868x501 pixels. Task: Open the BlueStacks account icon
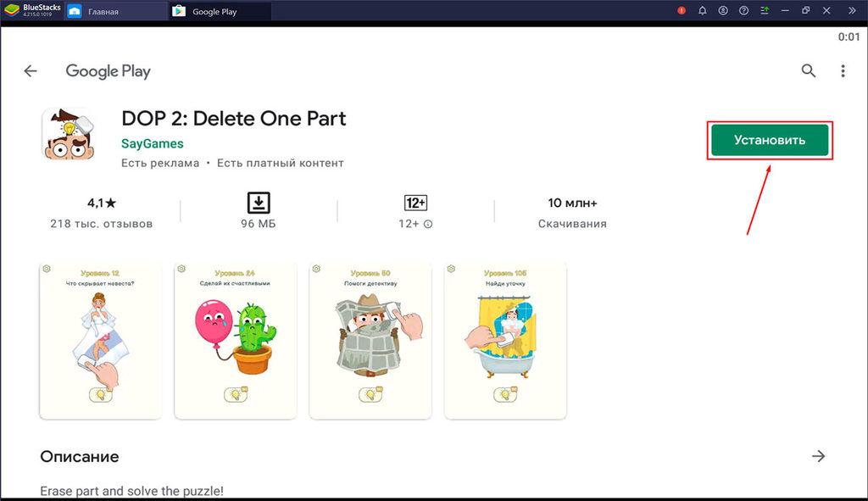click(723, 10)
